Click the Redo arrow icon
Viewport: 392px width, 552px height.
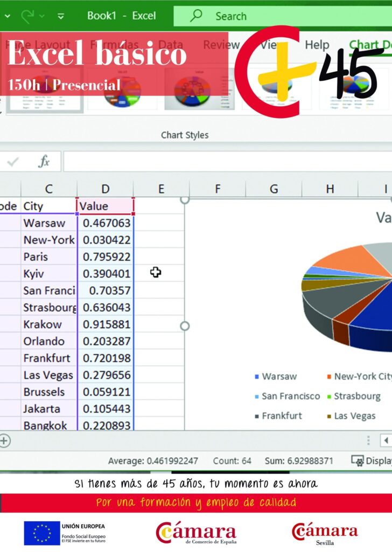[x=27, y=16]
